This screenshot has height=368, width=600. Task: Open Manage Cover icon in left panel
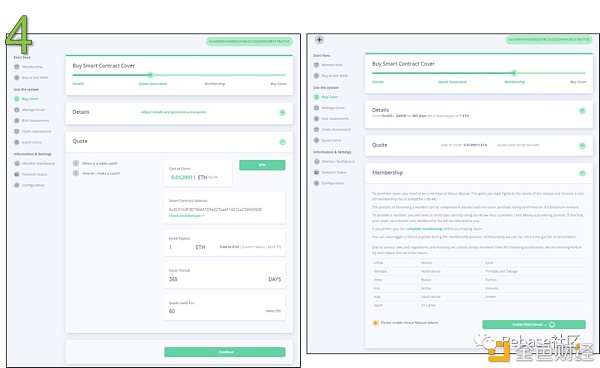tap(17, 110)
